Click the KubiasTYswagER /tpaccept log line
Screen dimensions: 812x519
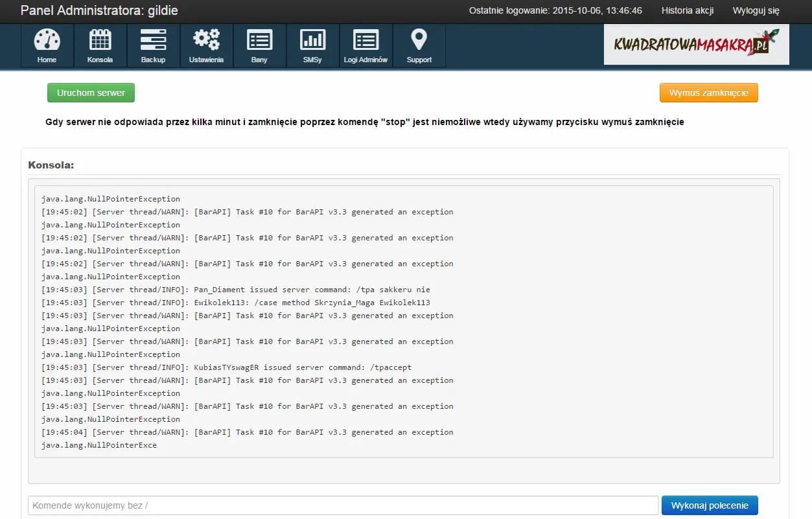click(x=227, y=367)
